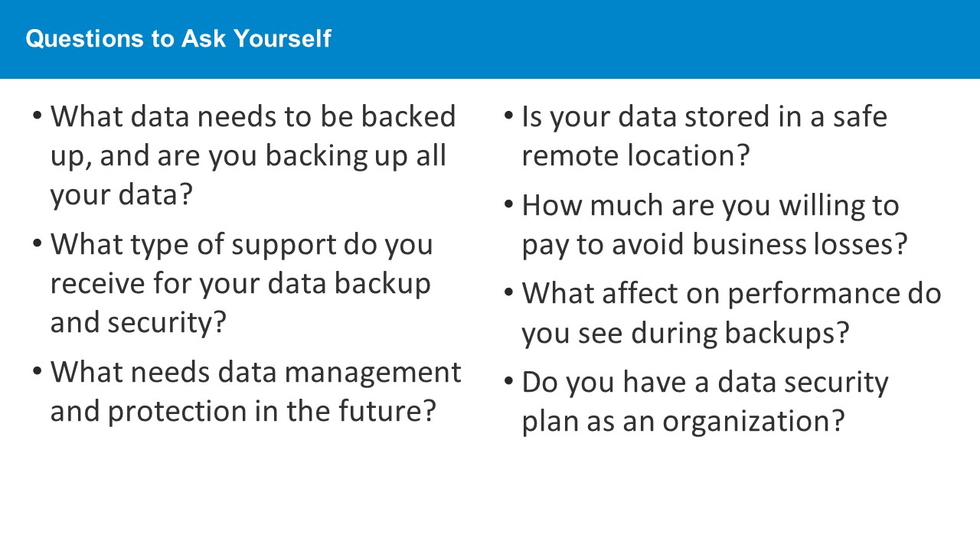Click the phrase 'backing up all' in first bullet
This screenshot has height=551, width=980.
[x=356, y=155]
